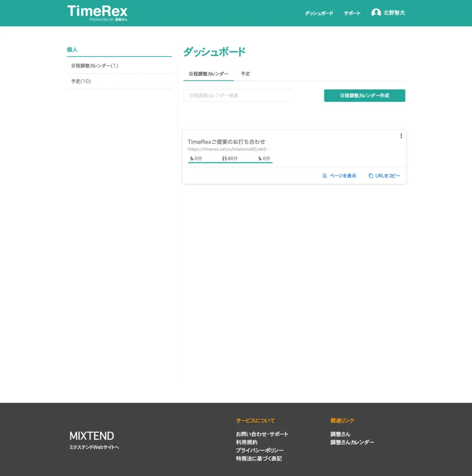Visit the 調整さんカレンダー footer link
Image resolution: width=472 pixels, height=476 pixels.
point(352,442)
